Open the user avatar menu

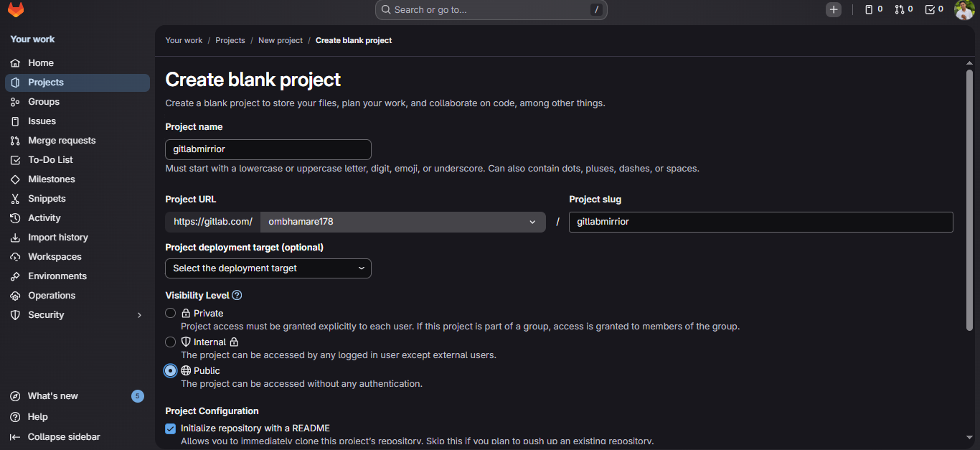pos(963,10)
